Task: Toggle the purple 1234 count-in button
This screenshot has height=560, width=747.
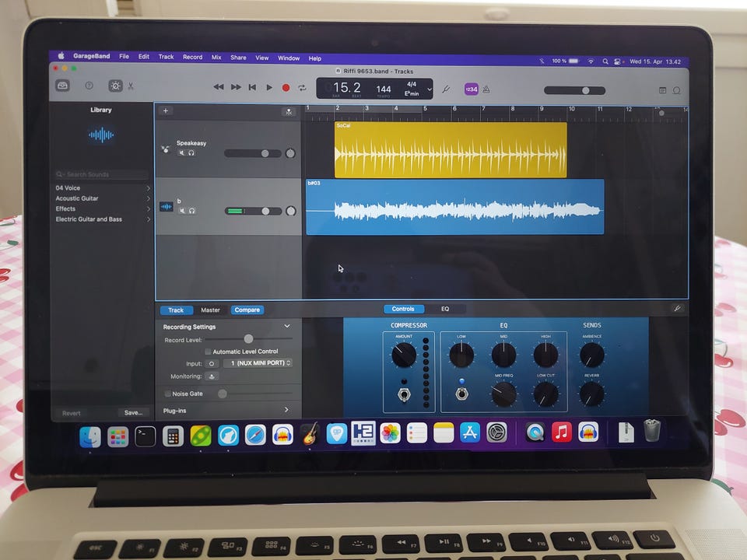Action: point(472,89)
